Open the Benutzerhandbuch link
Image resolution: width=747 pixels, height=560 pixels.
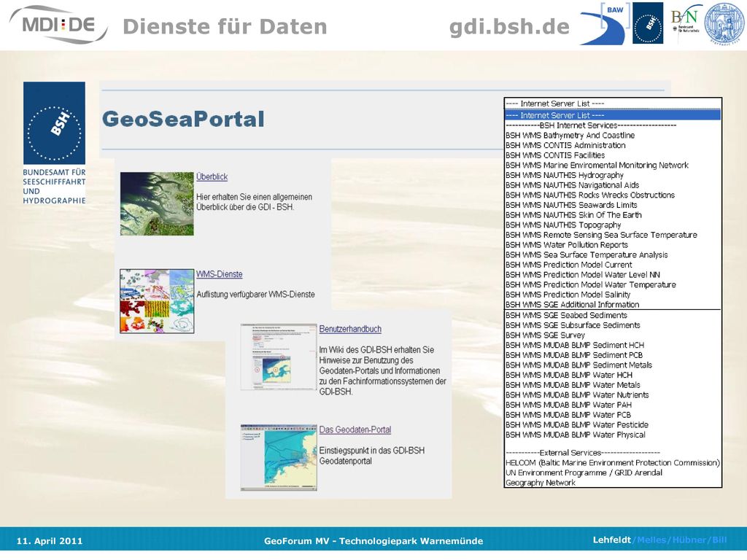pos(350,329)
